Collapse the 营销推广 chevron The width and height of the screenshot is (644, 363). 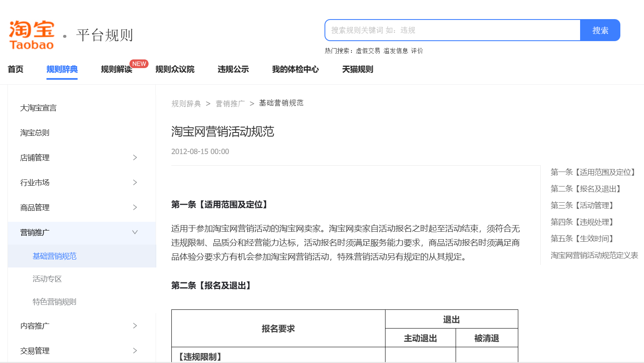(x=135, y=232)
